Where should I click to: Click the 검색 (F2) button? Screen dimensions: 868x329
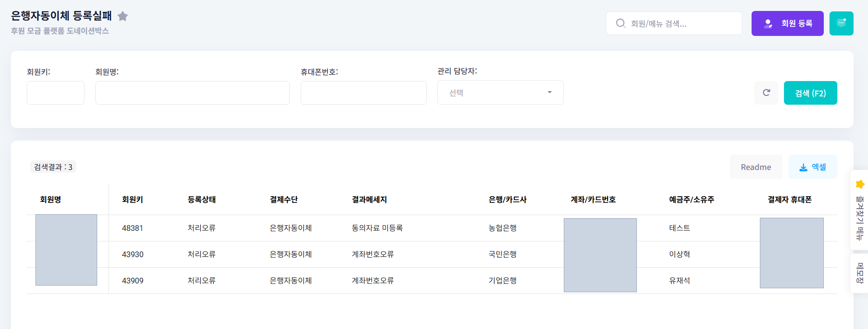click(x=810, y=93)
